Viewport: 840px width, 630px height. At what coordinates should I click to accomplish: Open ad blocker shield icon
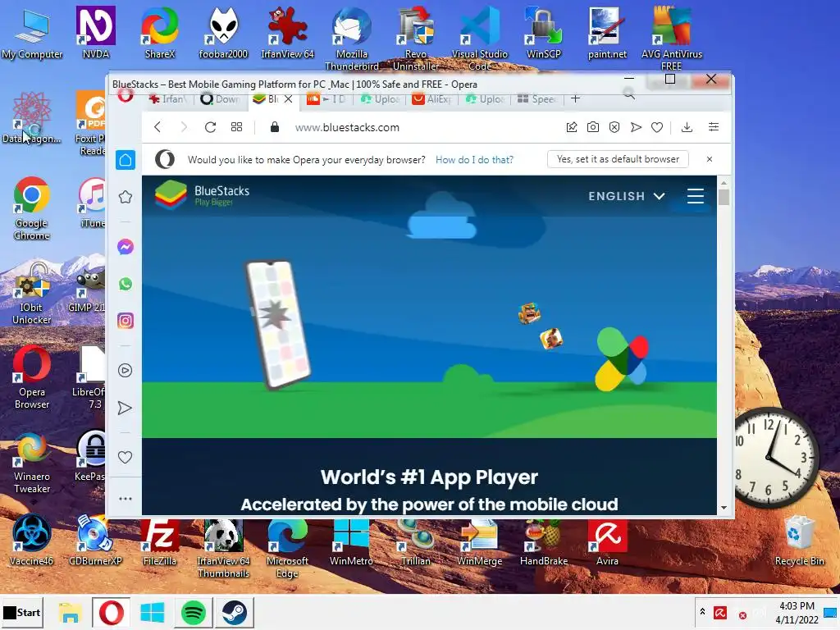click(614, 127)
